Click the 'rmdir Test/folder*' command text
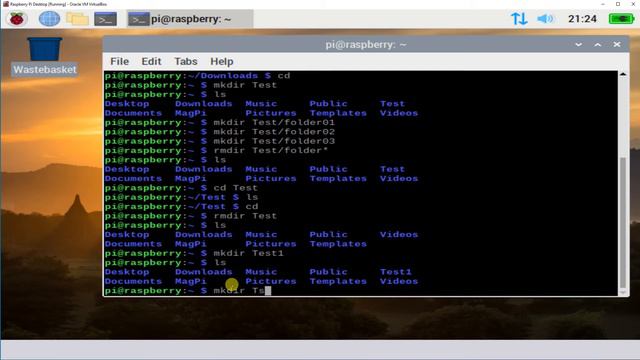 click(x=270, y=151)
